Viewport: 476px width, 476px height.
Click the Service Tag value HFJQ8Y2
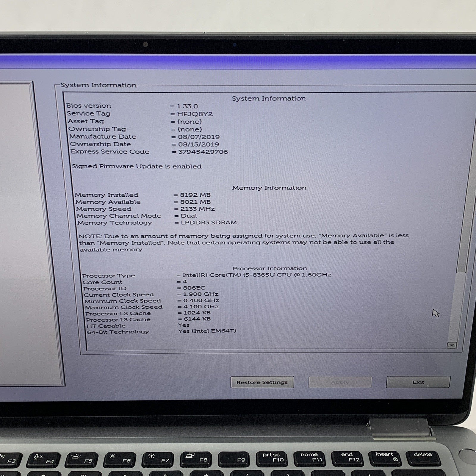tap(195, 114)
